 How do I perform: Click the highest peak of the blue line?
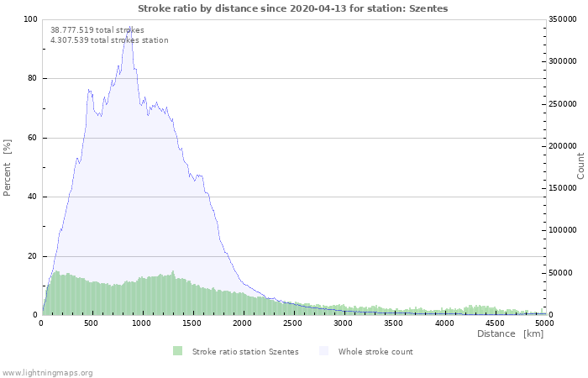130,26
